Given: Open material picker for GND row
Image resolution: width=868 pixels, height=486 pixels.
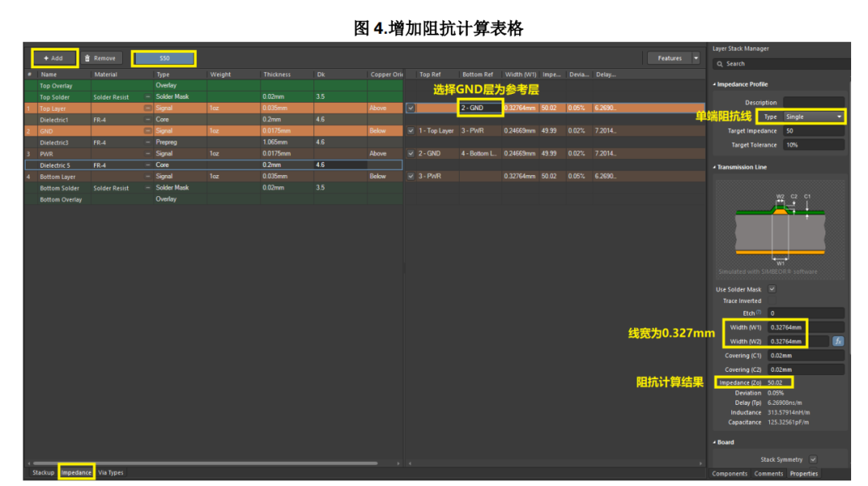Looking at the screenshot, I should (x=148, y=131).
